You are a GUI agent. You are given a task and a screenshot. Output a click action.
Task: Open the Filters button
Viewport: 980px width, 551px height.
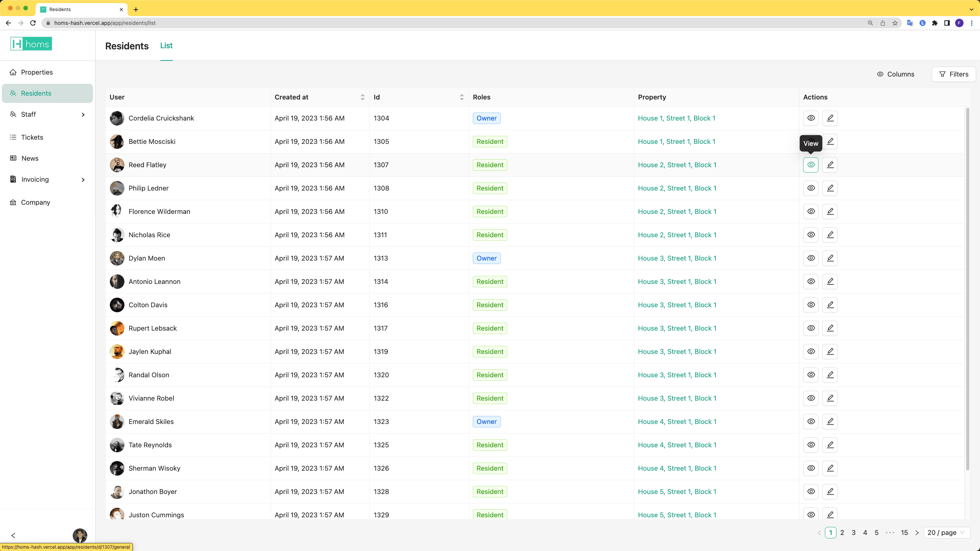954,74
